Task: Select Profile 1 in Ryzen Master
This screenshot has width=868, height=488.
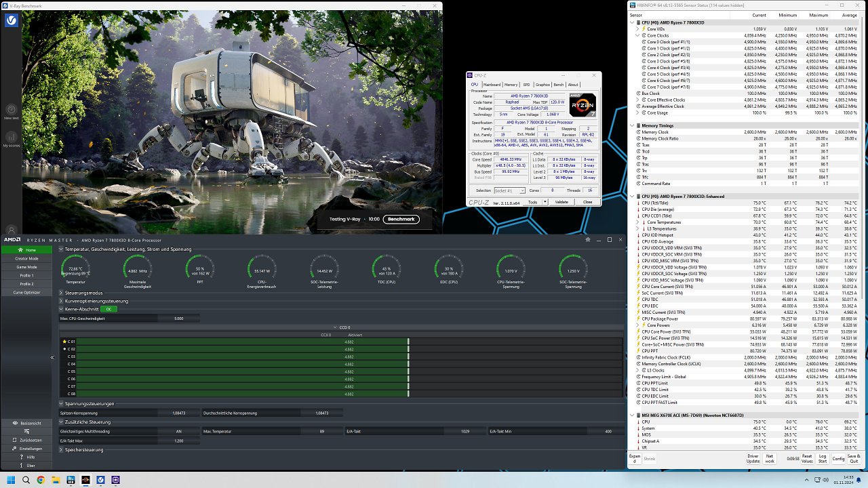Action: [27, 275]
